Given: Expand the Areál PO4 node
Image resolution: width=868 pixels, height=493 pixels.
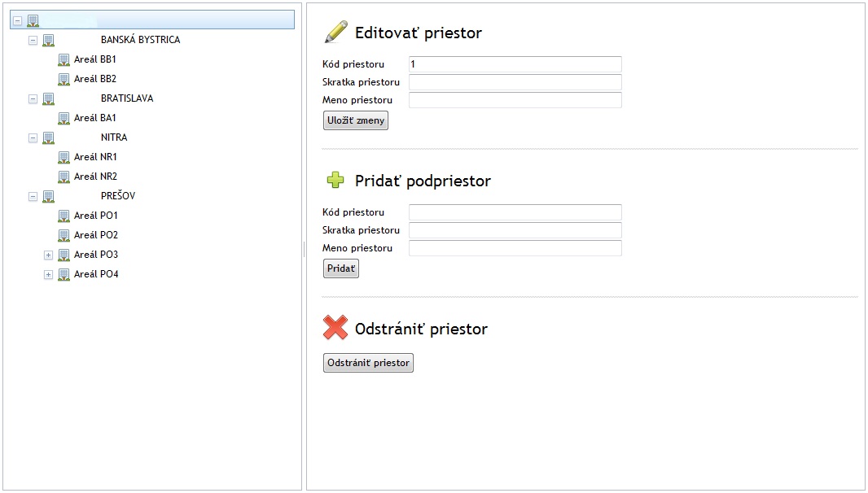Looking at the screenshot, I should (48, 274).
